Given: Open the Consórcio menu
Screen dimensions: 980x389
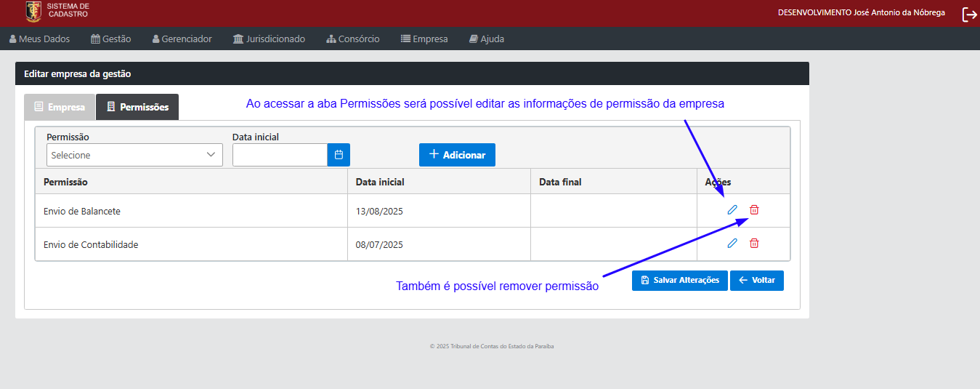Looking at the screenshot, I should tap(353, 39).
